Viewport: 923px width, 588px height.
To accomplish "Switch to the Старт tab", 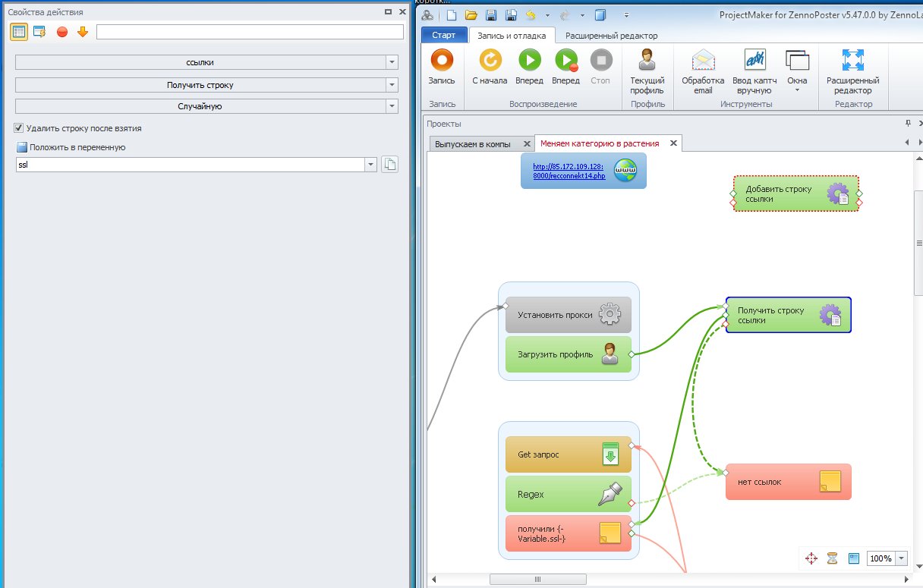I will 444,35.
